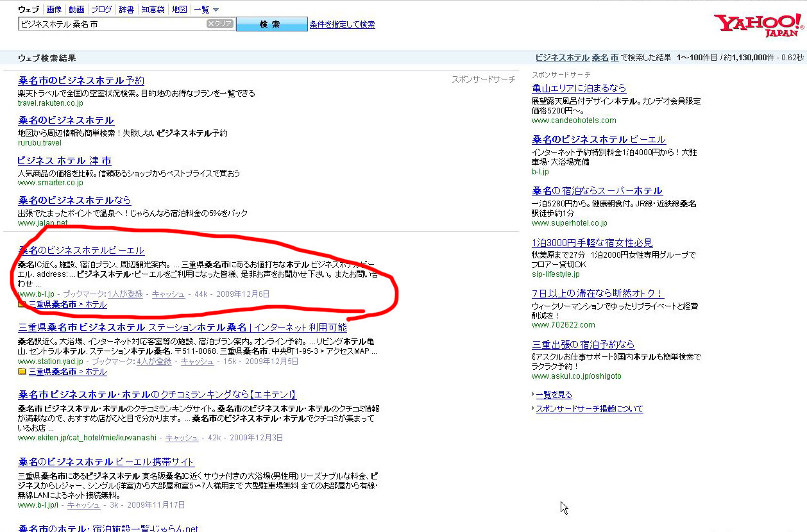Open 桑名のビジネスホテル rurubu.travel ad

click(x=66, y=121)
